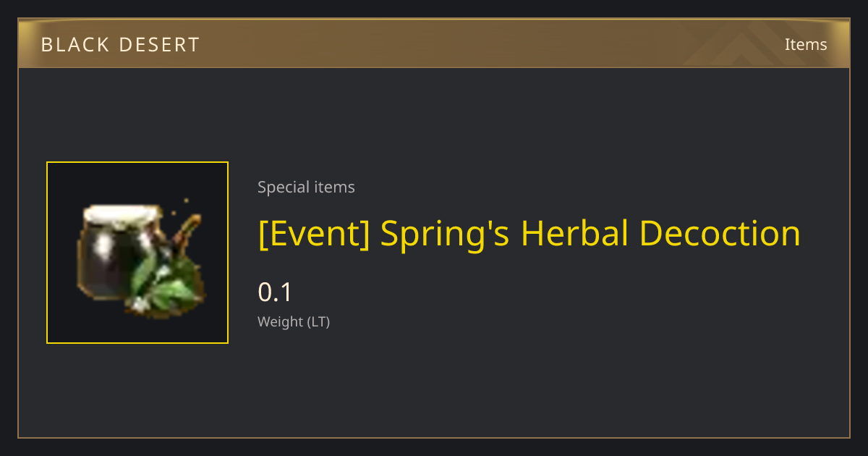Image resolution: width=868 pixels, height=456 pixels.
Task: Click the 0.1 weight value
Action: [x=275, y=292]
